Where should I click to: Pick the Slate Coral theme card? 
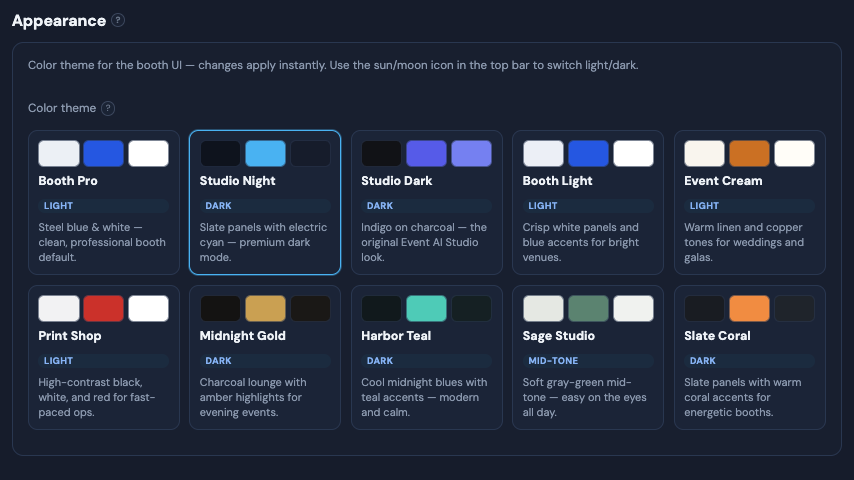(749, 357)
